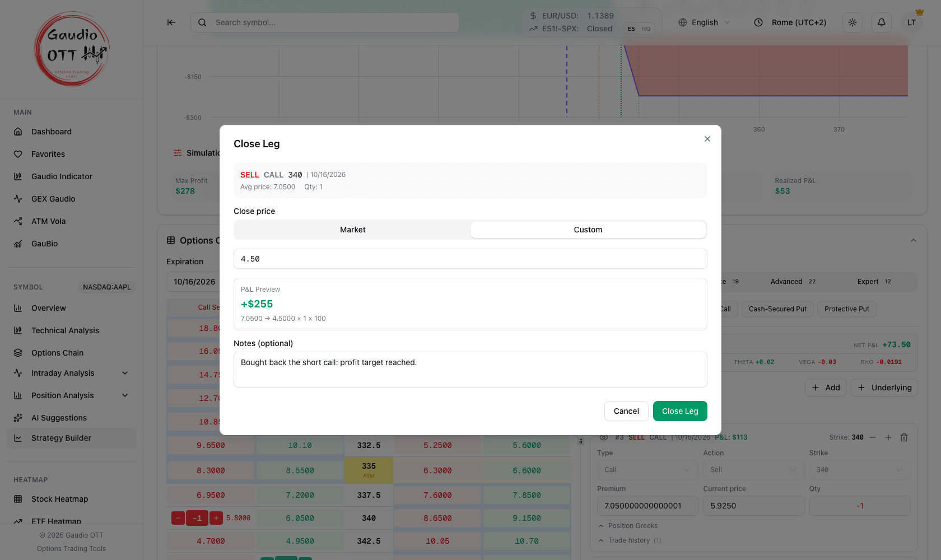Open Options Chain page
The width and height of the screenshot is (941, 560).
(71, 353)
